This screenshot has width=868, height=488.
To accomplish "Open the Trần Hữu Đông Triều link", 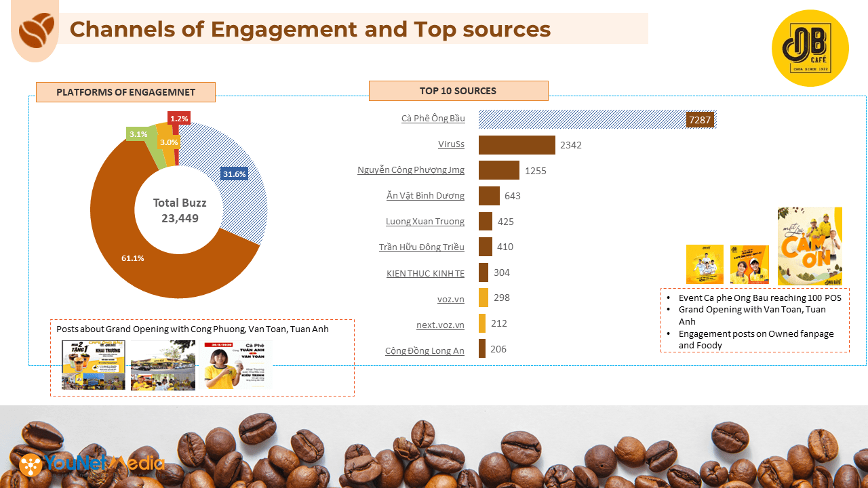I will (x=421, y=247).
